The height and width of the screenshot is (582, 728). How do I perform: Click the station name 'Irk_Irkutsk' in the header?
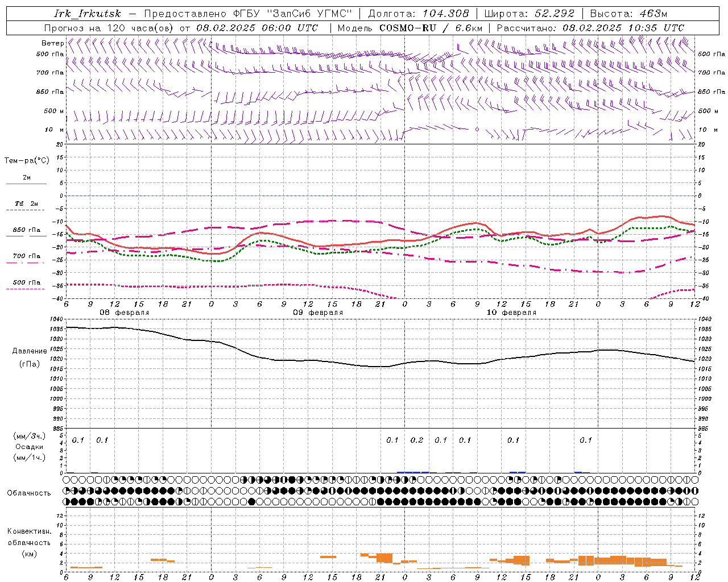pos(88,14)
